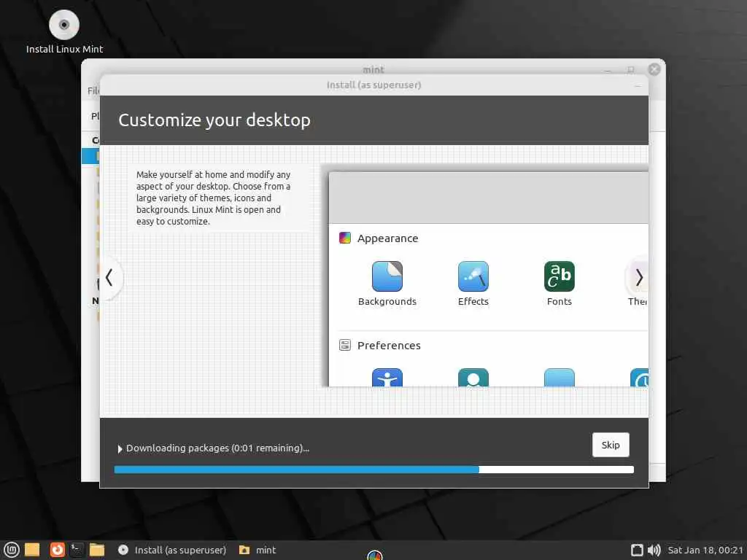The height and width of the screenshot is (560, 747).
Task: Switch to the mint taskbar window entry
Action: click(258, 550)
